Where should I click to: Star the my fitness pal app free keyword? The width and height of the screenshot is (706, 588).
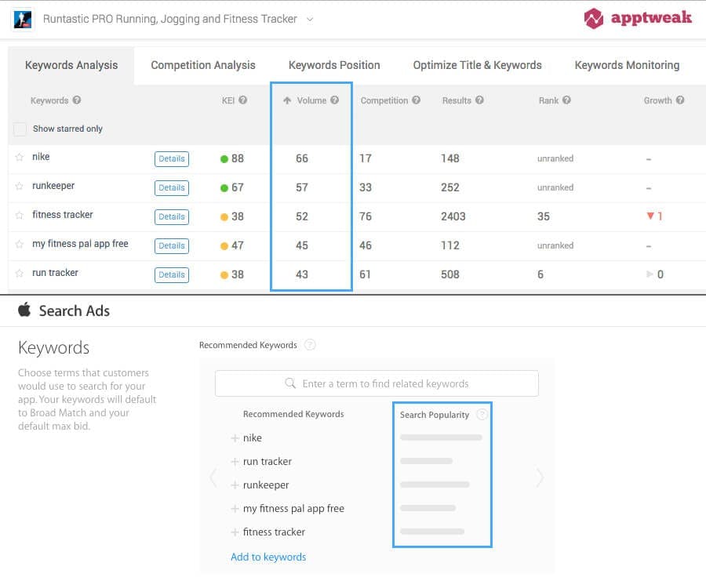[20, 245]
